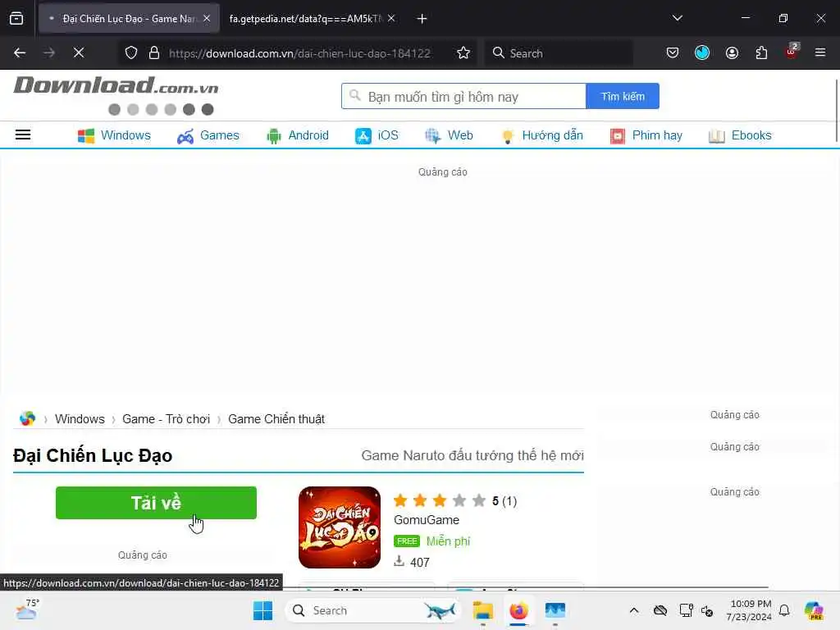
Task: Click the GomuGame publisher link
Action: click(x=427, y=520)
